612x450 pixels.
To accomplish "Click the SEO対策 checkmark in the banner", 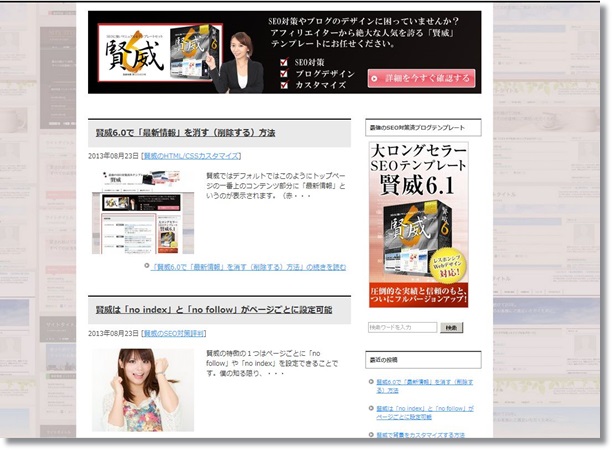I will coord(284,62).
